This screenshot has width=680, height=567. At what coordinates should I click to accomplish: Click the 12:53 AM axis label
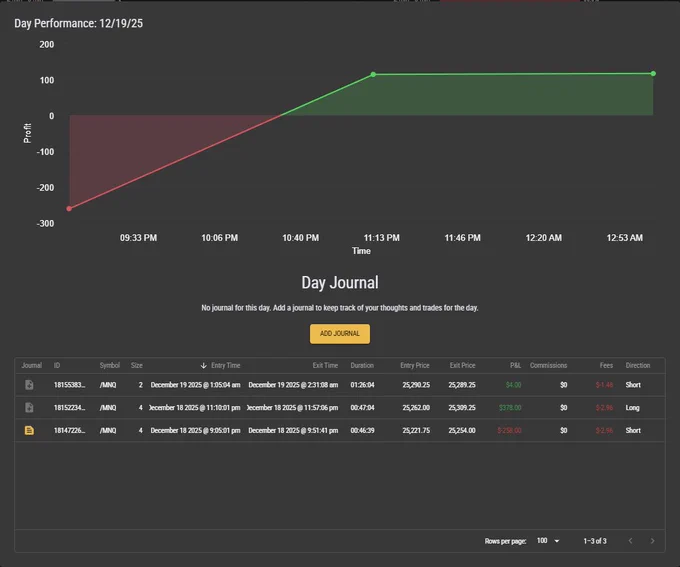point(624,238)
